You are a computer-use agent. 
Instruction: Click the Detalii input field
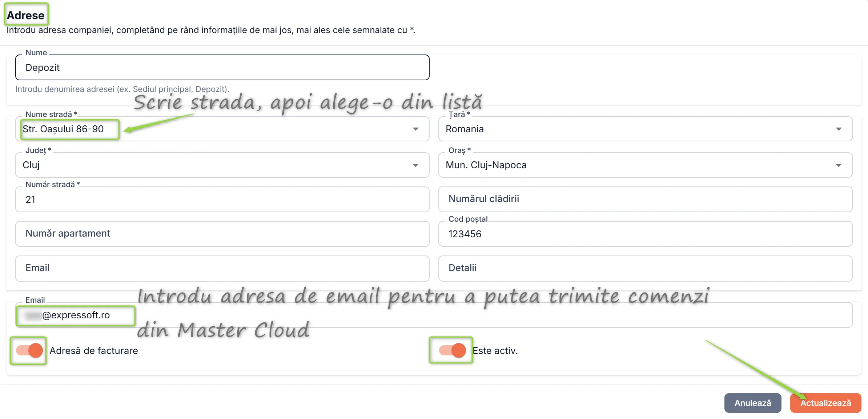point(645,268)
